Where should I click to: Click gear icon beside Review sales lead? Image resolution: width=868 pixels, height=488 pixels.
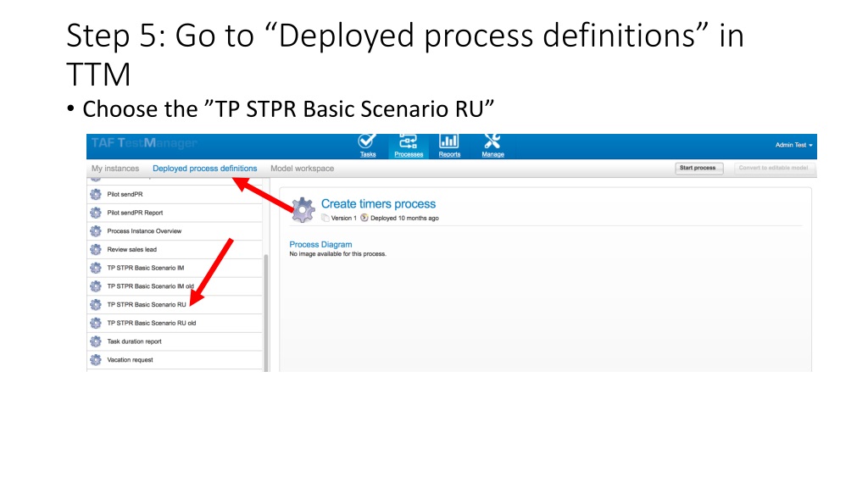pyautogui.click(x=96, y=250)
